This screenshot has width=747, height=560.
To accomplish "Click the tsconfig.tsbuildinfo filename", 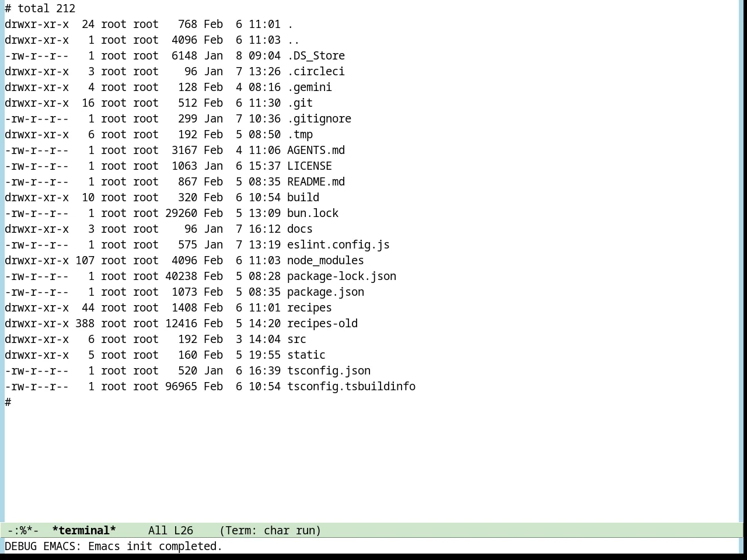I will click(x=351, y=386).
